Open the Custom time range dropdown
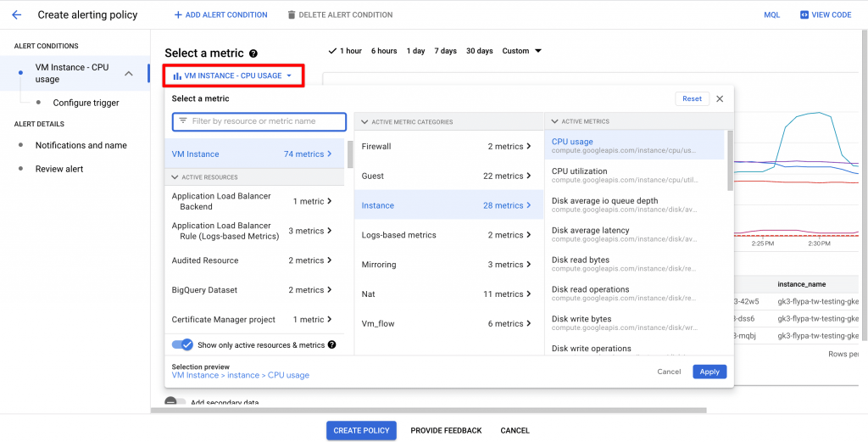Viewport: 868px width, 442px height. 521,51
